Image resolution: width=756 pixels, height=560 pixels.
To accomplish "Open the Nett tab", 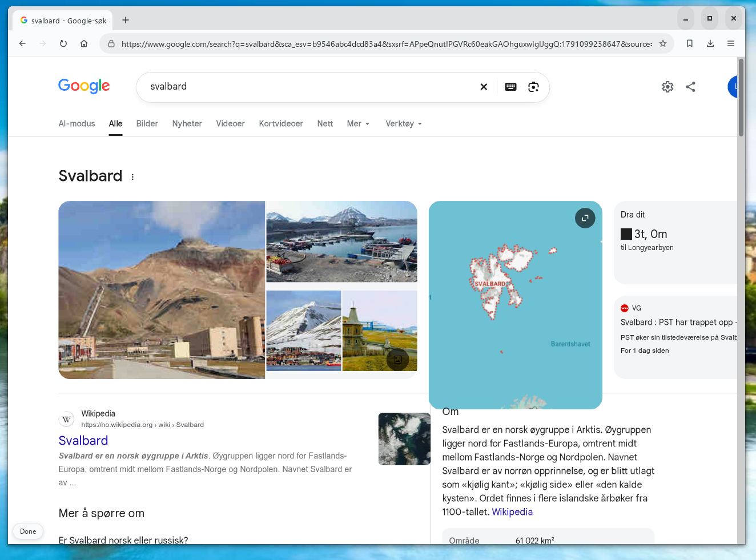I will (325, 124).
